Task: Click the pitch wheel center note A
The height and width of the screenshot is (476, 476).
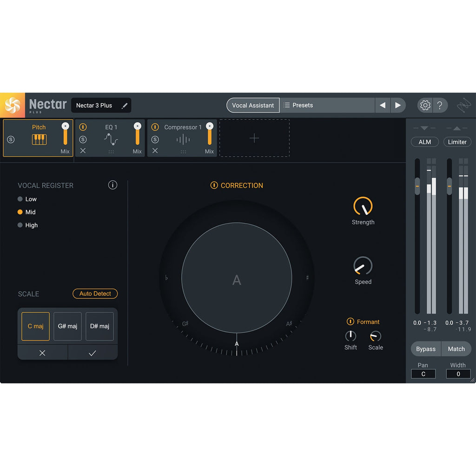Action: [237, 280]
